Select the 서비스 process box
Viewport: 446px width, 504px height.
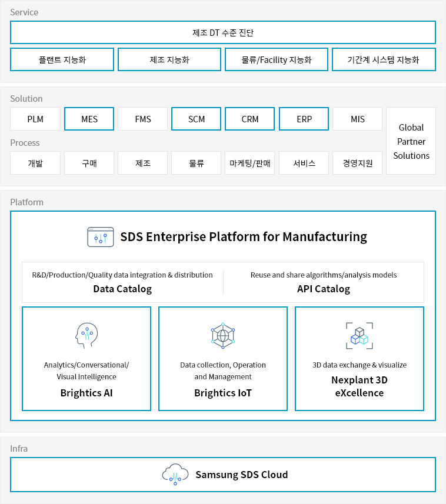pyautogui.click(x=304, y=163)
